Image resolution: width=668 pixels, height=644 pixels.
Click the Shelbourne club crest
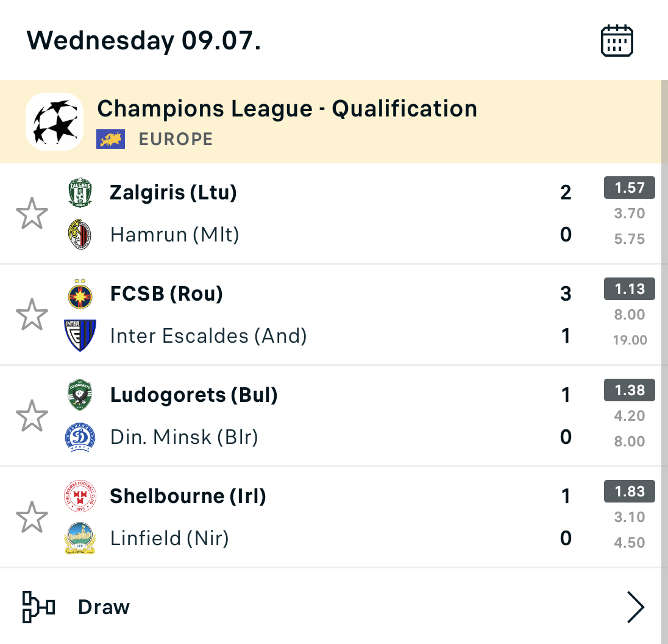(80, 496)
